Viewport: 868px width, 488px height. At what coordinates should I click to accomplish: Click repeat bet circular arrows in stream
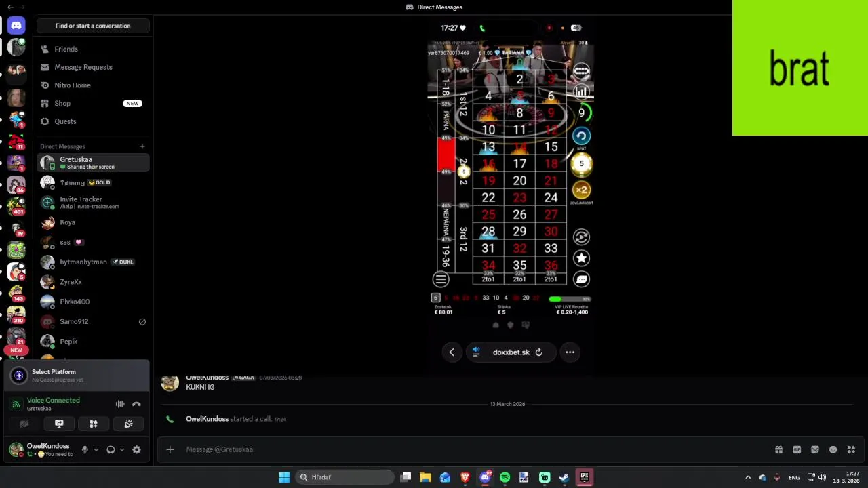(x=581, y=237)
